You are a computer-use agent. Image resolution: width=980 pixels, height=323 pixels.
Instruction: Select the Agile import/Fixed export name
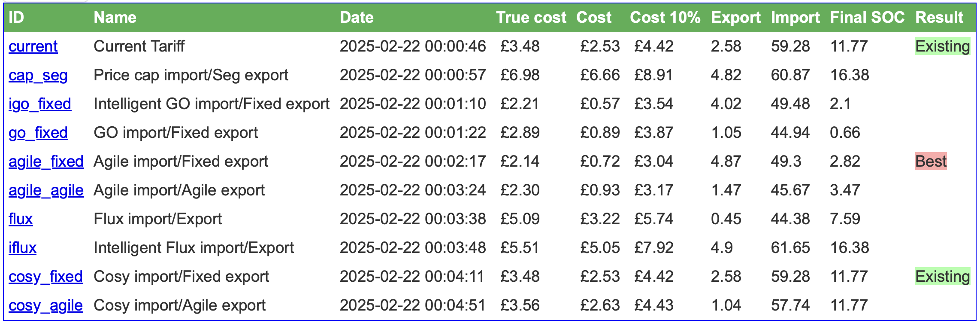click(181, 161)
